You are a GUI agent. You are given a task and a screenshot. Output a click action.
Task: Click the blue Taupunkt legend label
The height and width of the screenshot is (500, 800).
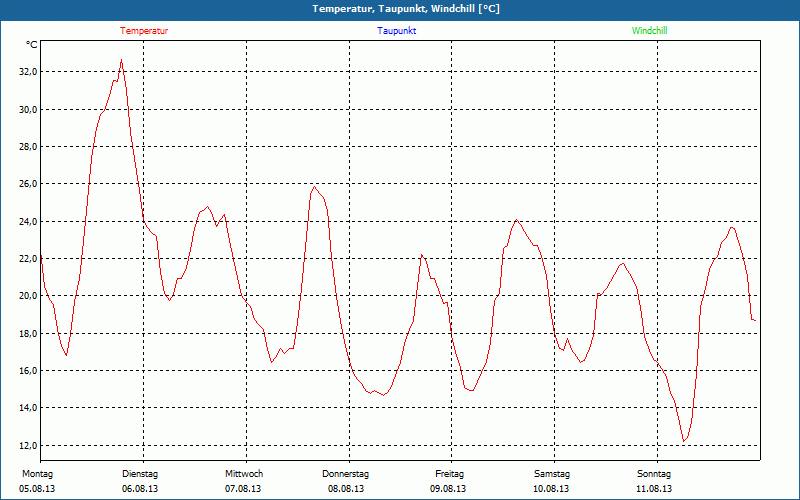(x=396, y=31)
